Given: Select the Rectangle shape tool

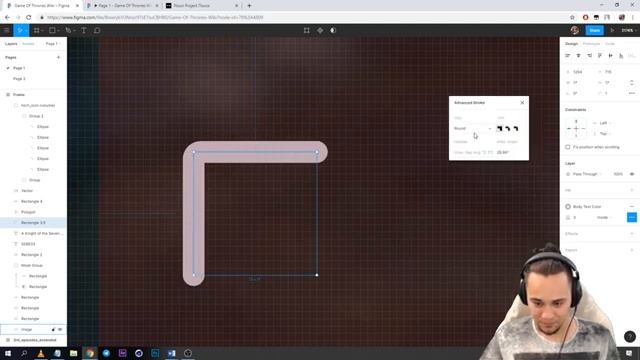Looking at the screenshot, I should (x=52, y=30).
